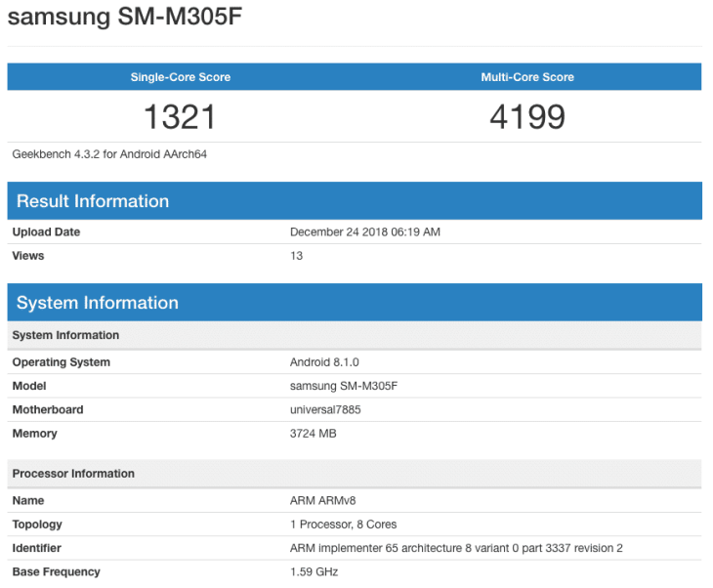Screen dimensions: 713x588
Task: Select the Identifier label
Action: (x=36, y=548)
